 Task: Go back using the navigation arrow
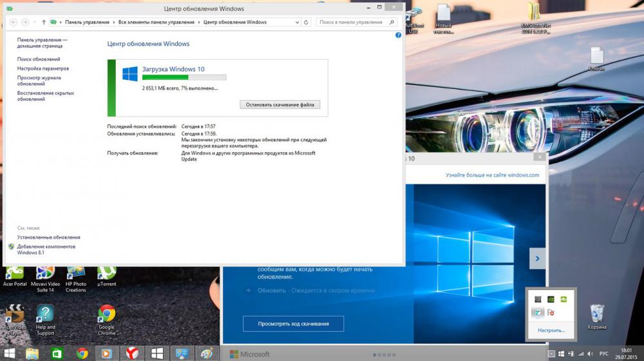click(13, 22)
